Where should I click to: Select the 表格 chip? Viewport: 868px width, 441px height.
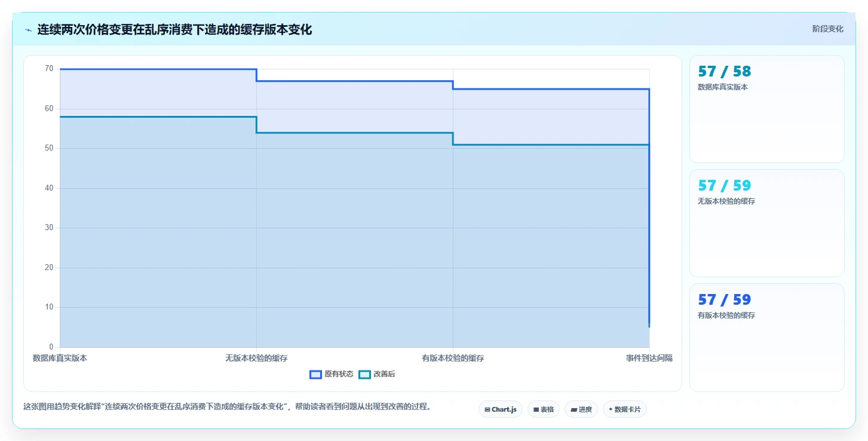(x=543, y=409)
